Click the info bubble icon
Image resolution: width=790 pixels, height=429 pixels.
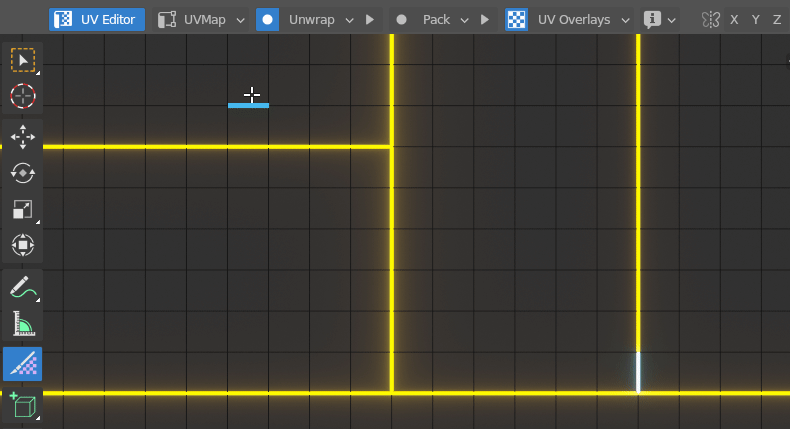pos(652,20)
